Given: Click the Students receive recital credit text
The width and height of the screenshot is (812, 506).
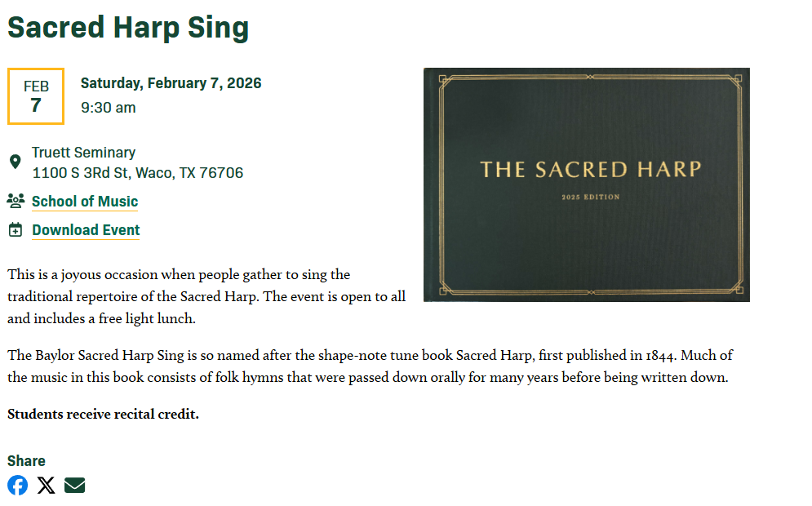Looking at the screenshot, I should 103,415.
